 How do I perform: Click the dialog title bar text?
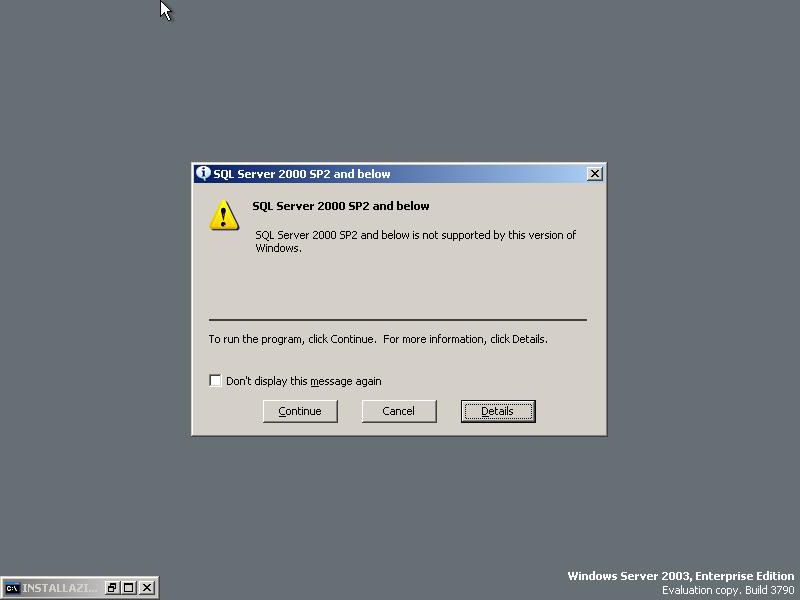[302, 174]
